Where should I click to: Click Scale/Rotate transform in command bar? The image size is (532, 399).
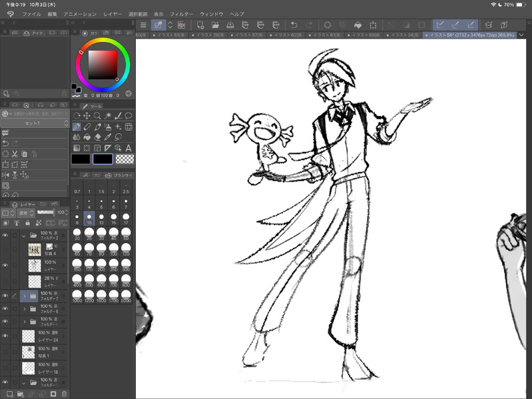374,25
